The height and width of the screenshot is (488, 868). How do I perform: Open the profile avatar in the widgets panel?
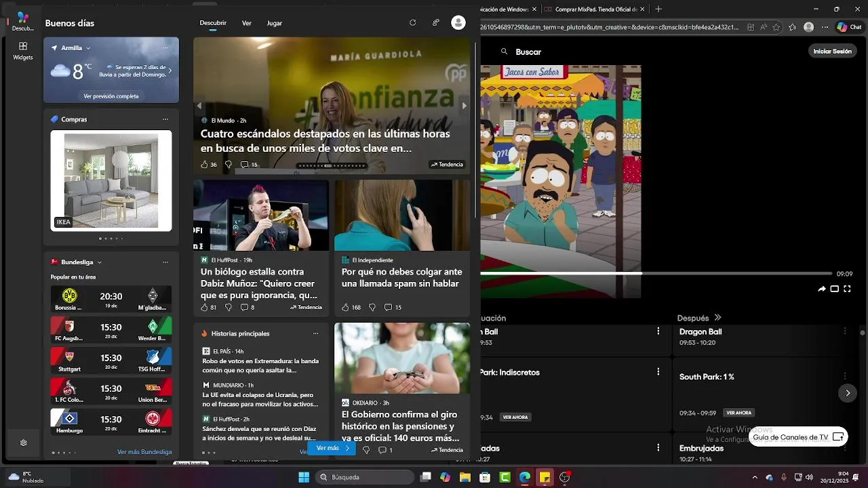(x=458, y=22)
